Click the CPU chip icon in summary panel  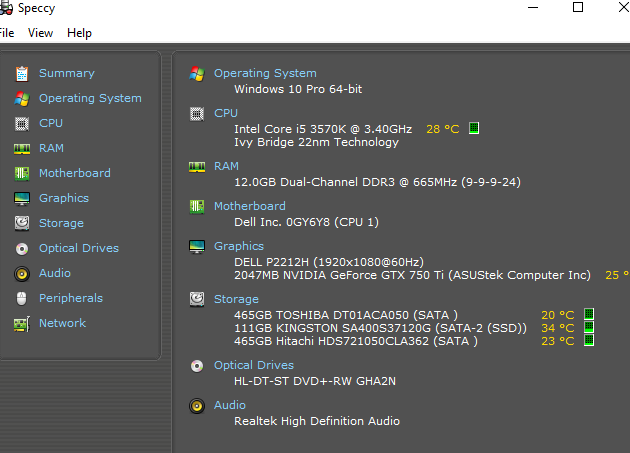197,114
